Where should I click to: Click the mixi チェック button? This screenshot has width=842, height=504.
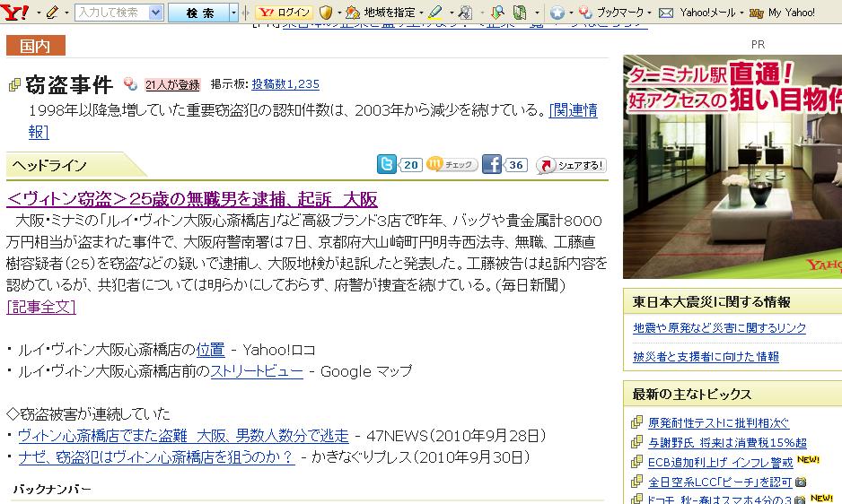coord(452,164)
